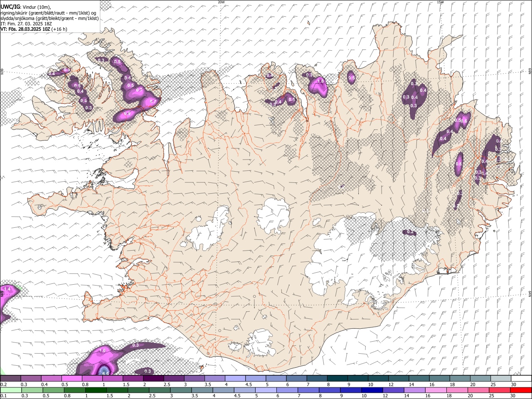Click the 64N latitude label on right edge
Image resolution: width=532 pixels, height=399 pixels.
[x=530, y=293]
